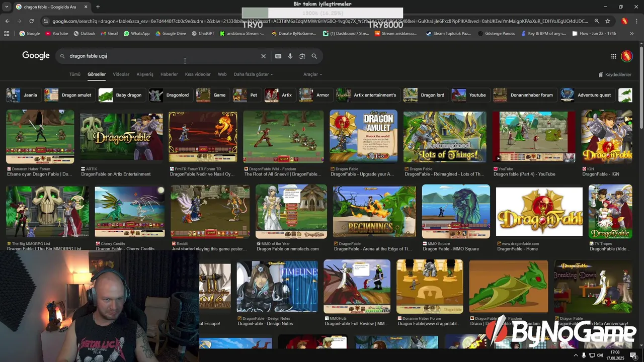Select the Görseller tab
The width and height of the screenshot is (644, 362).
[97, 74]
